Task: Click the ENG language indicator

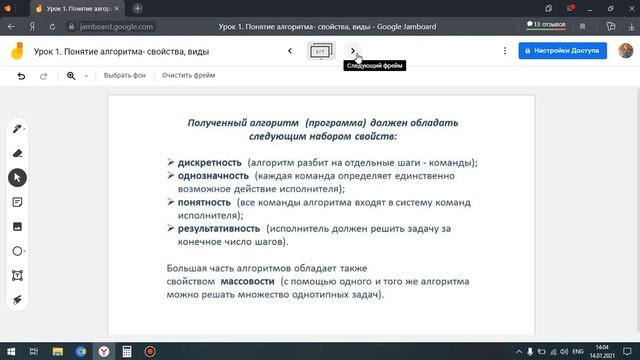Action: pos(578,351)
